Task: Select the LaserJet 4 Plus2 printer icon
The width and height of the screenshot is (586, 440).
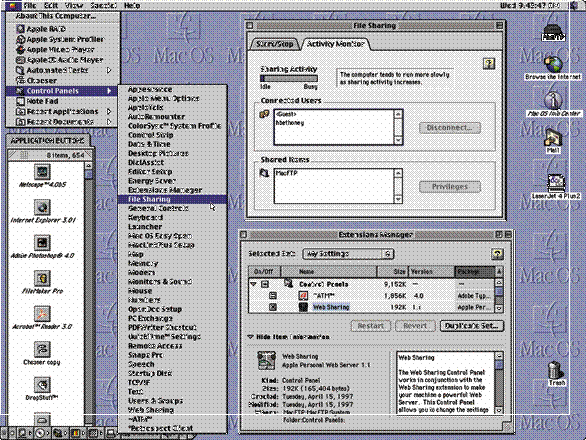Action: point(556,182)
